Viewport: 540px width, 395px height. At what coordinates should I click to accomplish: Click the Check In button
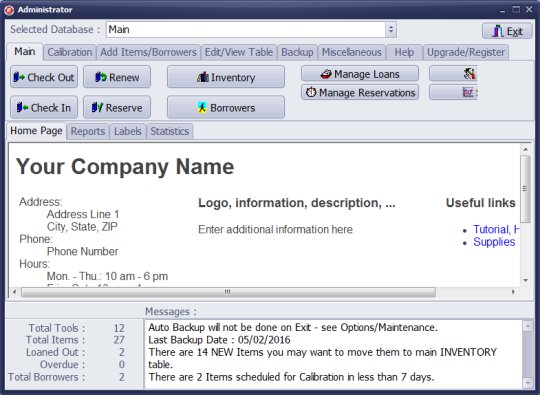[x=44, y=107]
